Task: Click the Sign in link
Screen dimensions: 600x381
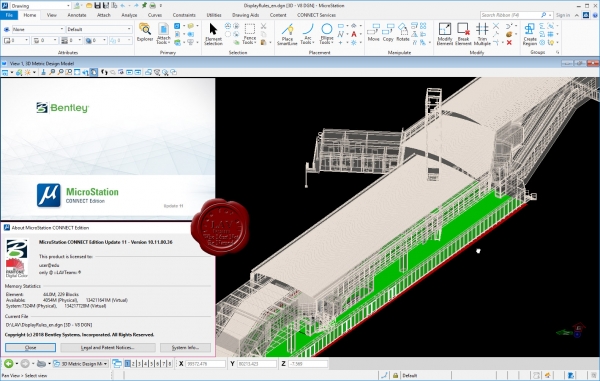Action: click(563, 15)
